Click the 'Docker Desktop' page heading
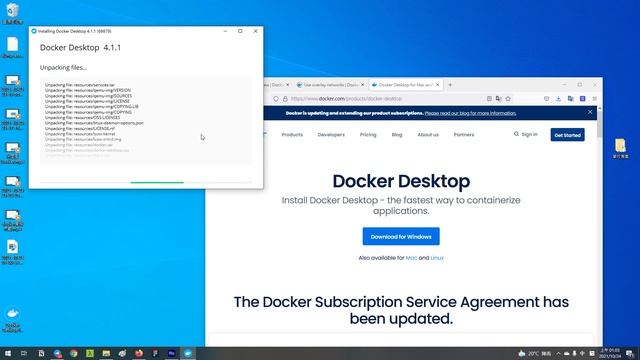640x360 pixels. [401, 181]
